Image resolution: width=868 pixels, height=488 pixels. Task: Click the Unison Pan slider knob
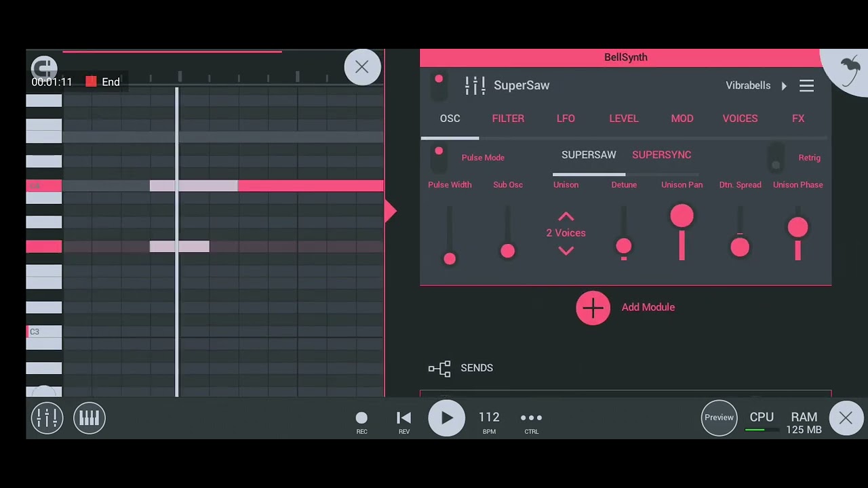[x=682, y=216]
